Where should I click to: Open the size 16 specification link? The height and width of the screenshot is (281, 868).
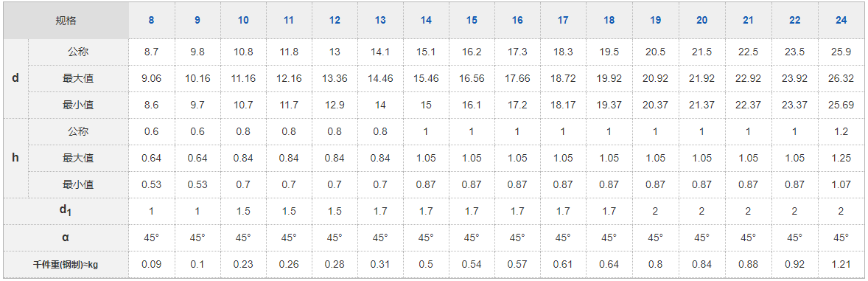coord(517,21)
